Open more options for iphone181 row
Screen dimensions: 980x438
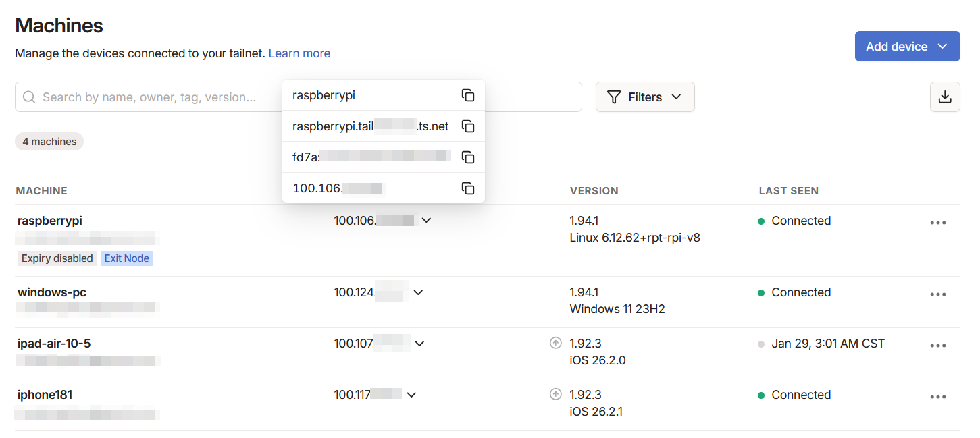click(x=938, y=397)
